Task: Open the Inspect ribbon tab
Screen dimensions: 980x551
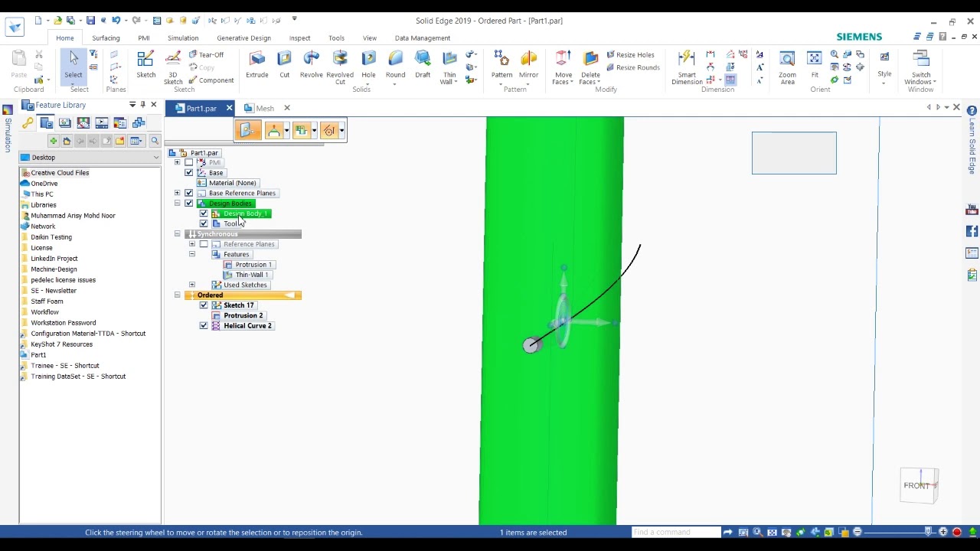Action: pos(299,38)
